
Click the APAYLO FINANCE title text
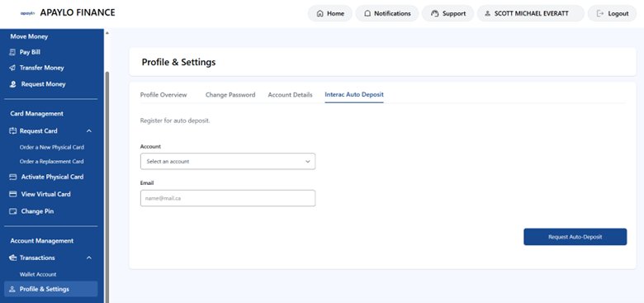click(x=78, y=12)
